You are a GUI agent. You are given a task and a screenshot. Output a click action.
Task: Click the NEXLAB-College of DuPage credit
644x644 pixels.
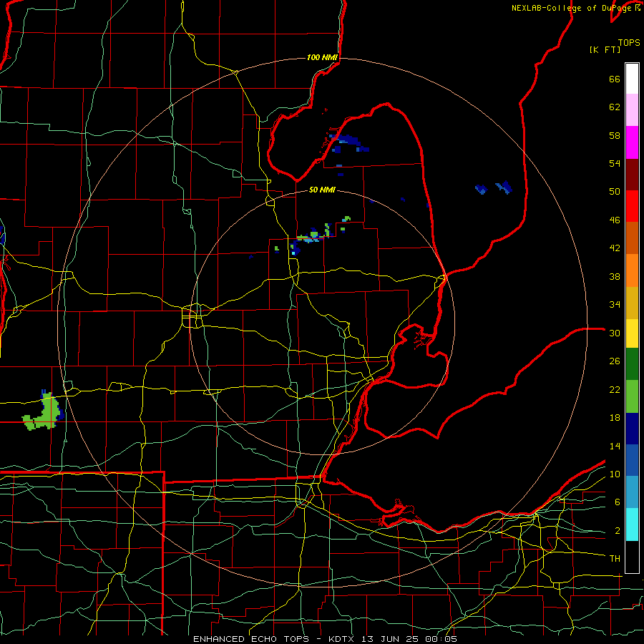[x=575, y=8]
